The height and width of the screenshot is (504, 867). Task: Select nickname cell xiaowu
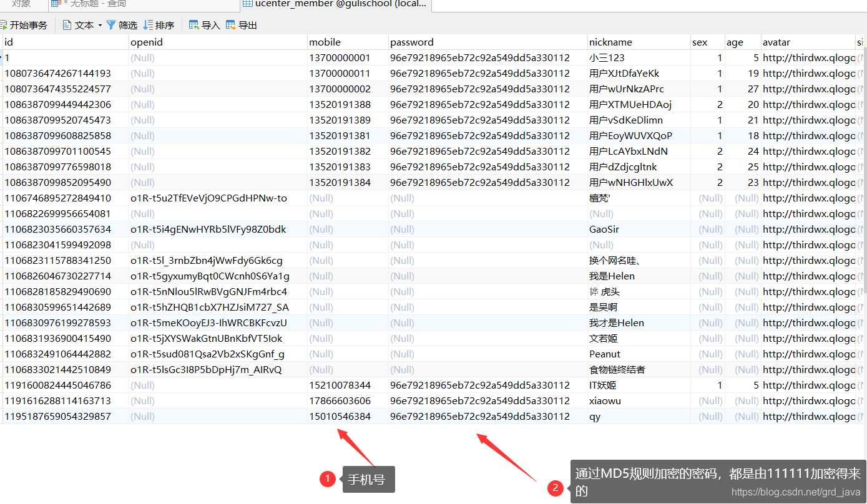pyautogui.click(x=639, y=401)
